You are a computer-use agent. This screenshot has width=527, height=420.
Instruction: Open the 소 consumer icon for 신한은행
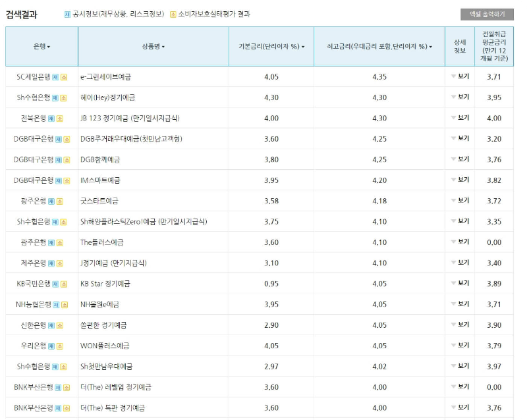[x=60, y=326]
